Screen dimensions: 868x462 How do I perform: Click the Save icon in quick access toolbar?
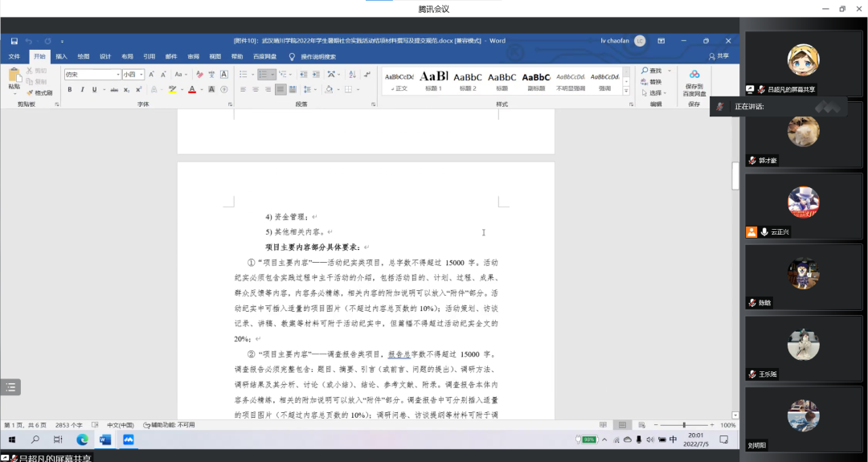point(14,41)
